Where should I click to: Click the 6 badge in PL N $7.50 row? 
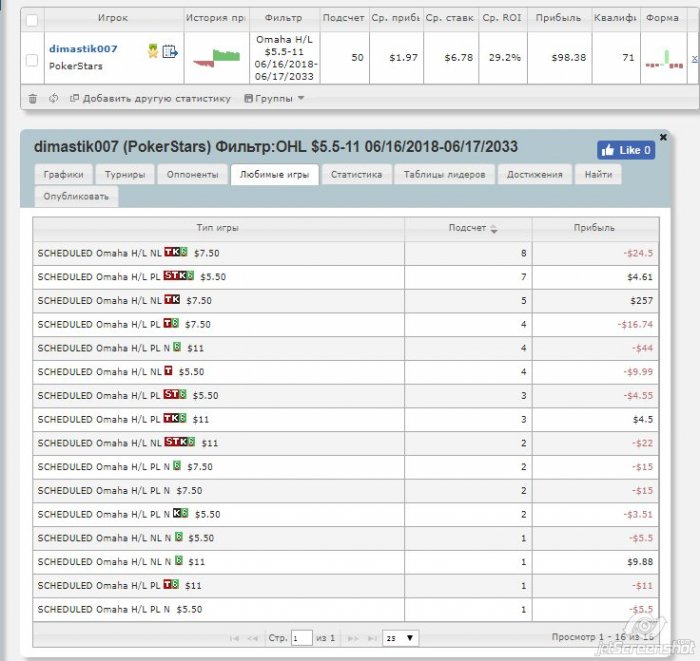177,466
